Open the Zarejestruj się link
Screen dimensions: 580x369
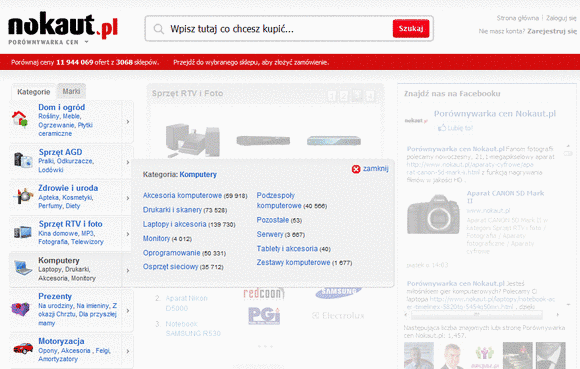pos(552,31)
